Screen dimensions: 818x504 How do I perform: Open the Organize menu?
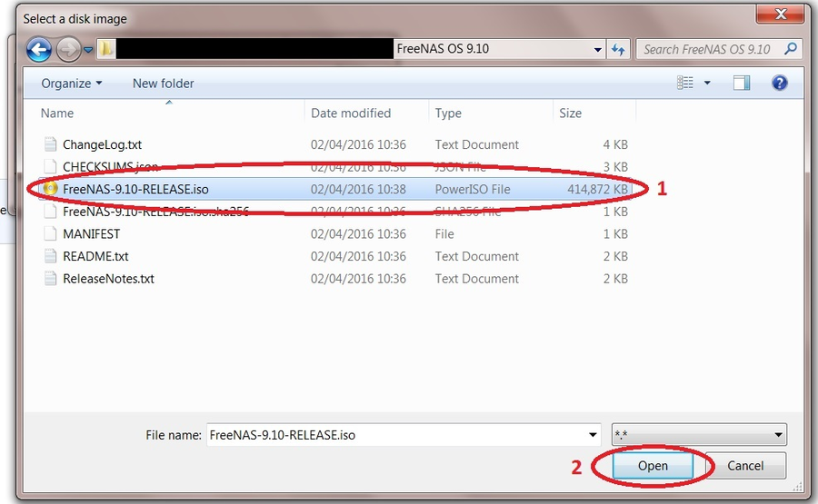[72, 83]
